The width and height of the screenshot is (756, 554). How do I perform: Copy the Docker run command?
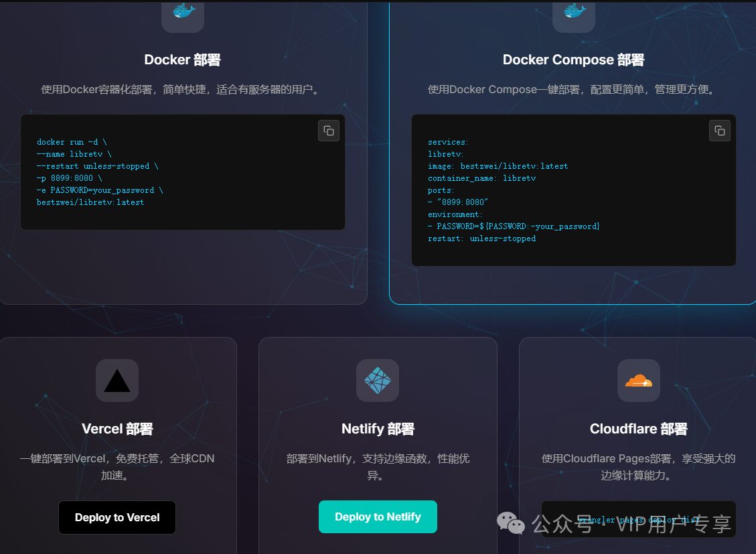(329, 131)
